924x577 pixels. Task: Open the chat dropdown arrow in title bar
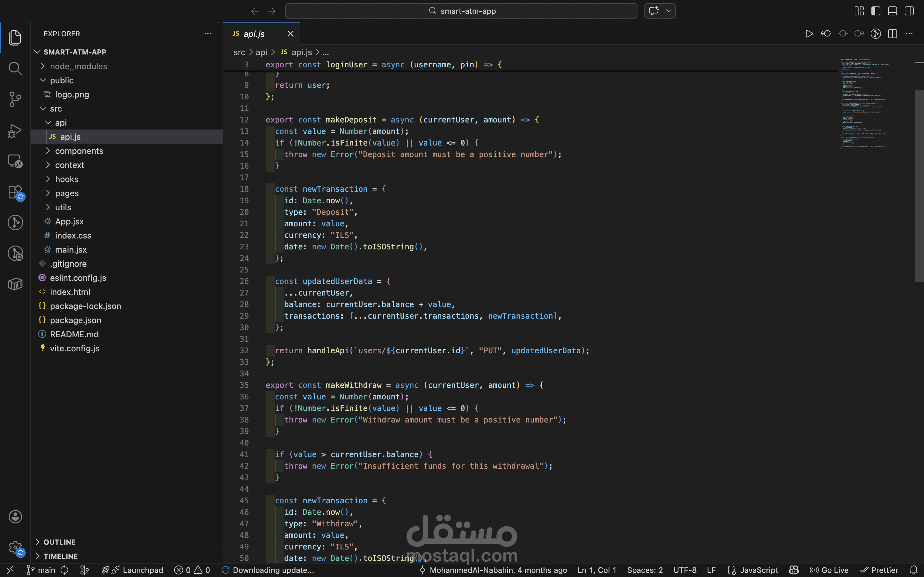[x=669, y=11]
